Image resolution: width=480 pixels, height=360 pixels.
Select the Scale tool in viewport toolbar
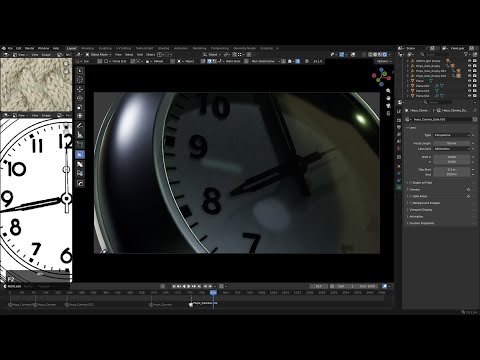pos(80,107)
